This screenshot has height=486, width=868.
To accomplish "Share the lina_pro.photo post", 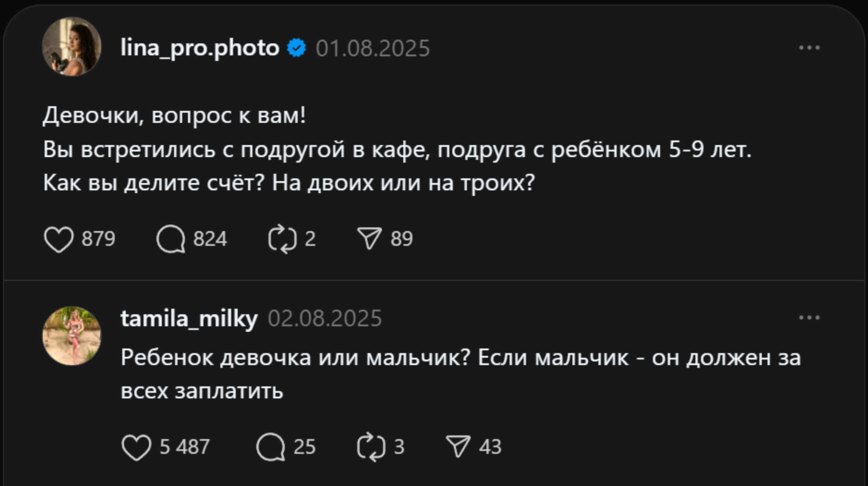I will click(x=369, y=238).
